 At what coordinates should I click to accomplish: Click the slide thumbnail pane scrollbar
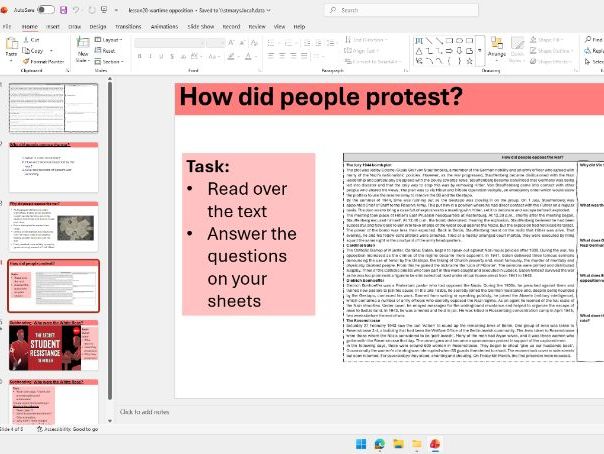coord(110,240)
